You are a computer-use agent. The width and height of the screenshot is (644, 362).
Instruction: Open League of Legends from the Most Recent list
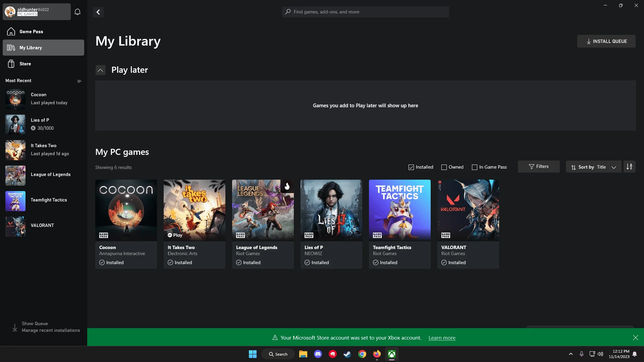click(x=43, y=175)
